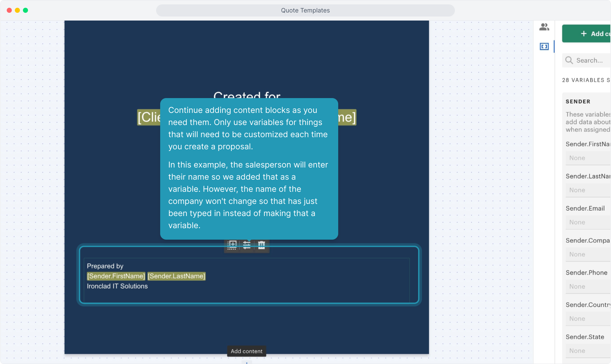
Task: Open the people/recipients panel icon
Action: click(x=544, y=27)
